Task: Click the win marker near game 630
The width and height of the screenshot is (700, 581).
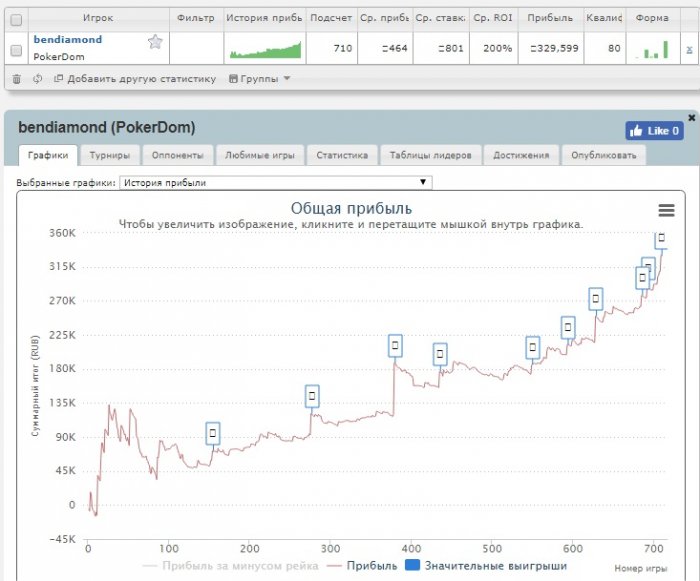Action: 596,299
